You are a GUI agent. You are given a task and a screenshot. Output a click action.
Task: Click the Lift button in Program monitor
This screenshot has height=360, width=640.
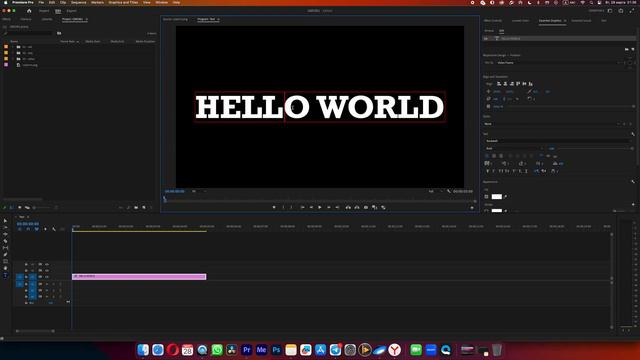348,207
